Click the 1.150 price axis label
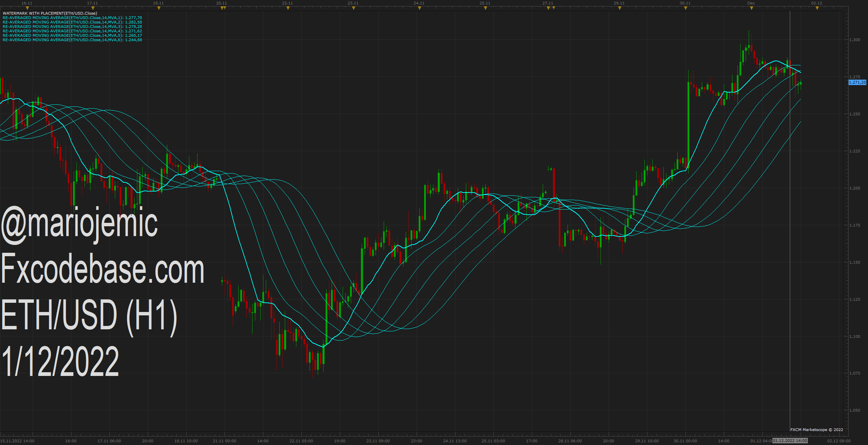Viewport: 868px width, 445px height. coord(855,262)
